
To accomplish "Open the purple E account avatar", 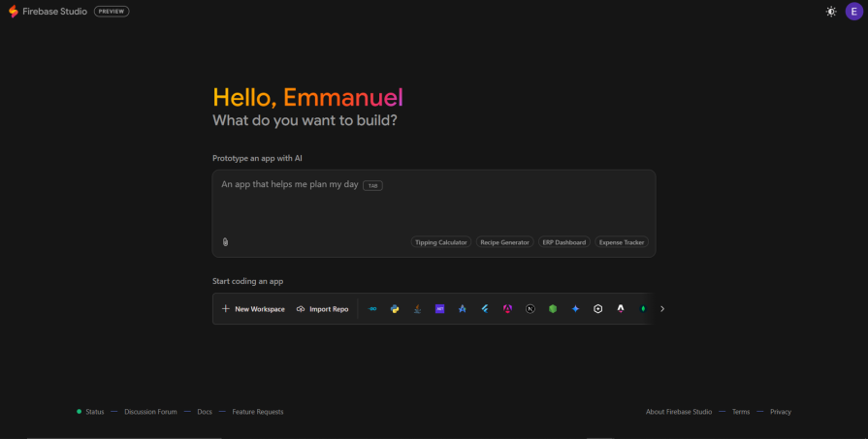I will click(x=854, y=11).
